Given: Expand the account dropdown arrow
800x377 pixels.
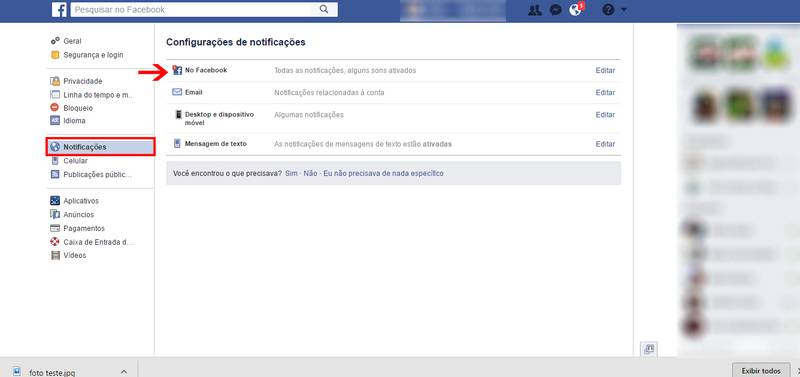Looking at the screenshot, I should [x=623, y=10].
